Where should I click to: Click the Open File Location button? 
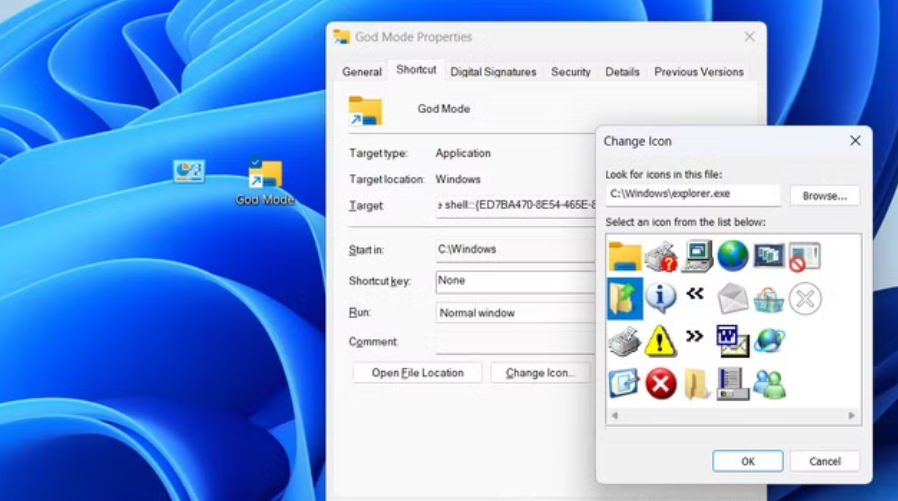coord(417,373)
